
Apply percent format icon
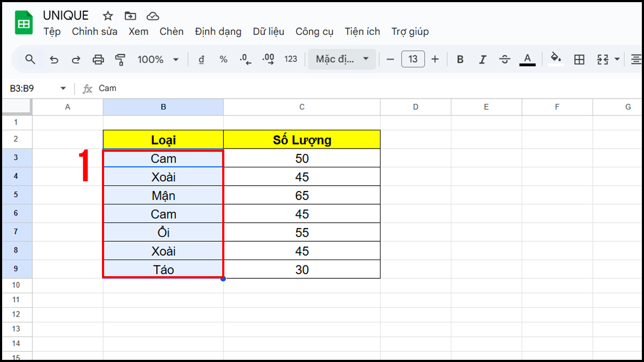[223, 60]
